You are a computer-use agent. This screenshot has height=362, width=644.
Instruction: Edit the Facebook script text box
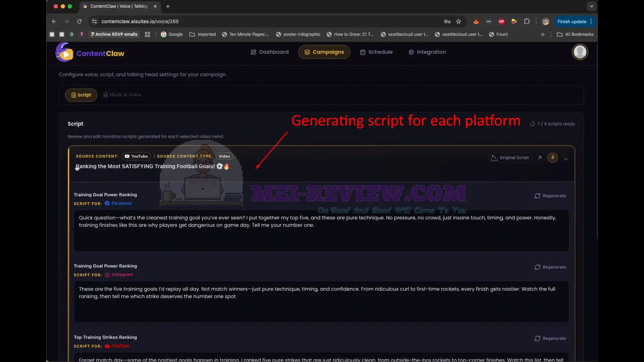click(321, 230)
